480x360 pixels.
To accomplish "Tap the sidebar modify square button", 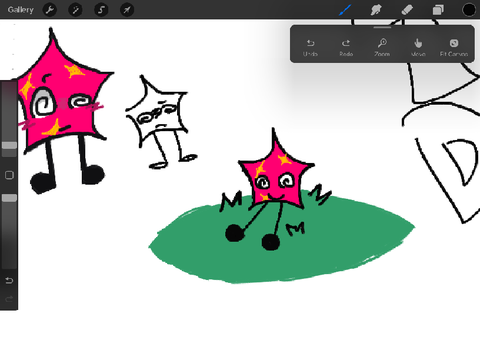I will (x=9, y=175).
